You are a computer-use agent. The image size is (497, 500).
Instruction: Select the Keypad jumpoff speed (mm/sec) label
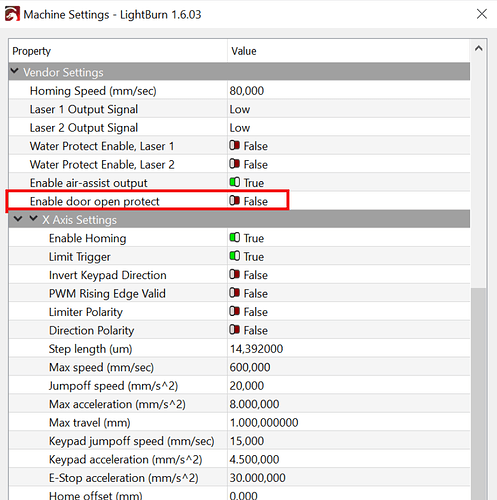tap(131, 441)
